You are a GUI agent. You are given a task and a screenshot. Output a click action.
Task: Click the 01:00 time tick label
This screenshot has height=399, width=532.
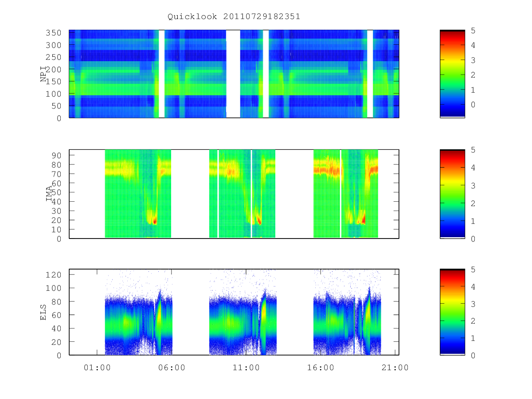click(97, 367)
